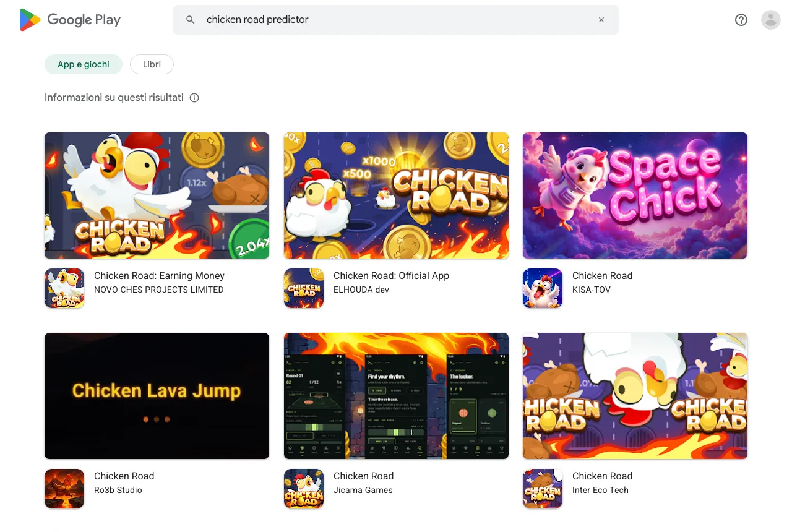Open the KISA-TOV Chicken Road app icon

543,288
